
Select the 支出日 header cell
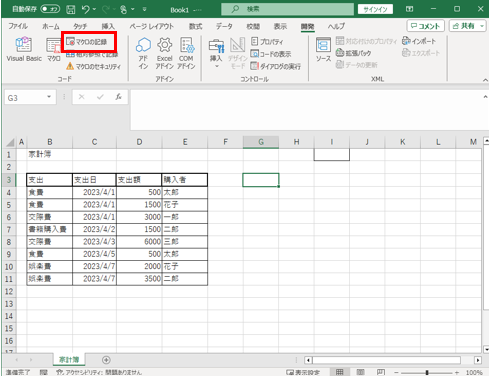click(94, 180)
